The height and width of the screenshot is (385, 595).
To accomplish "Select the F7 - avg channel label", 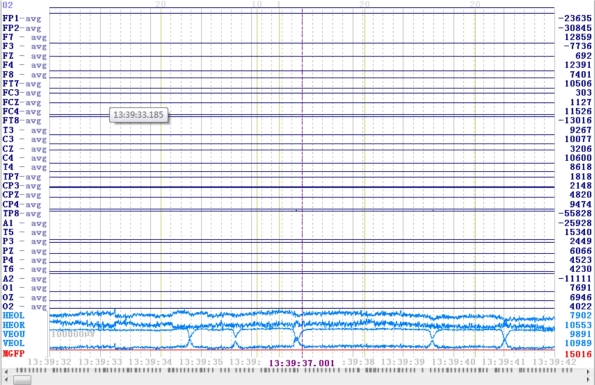I will [25, 37].
